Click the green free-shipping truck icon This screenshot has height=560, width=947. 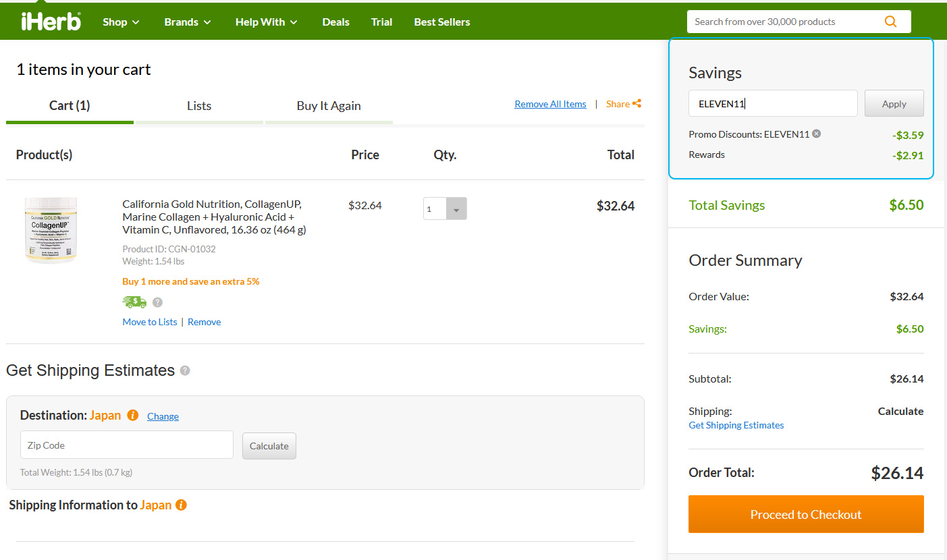pos(134,302)
